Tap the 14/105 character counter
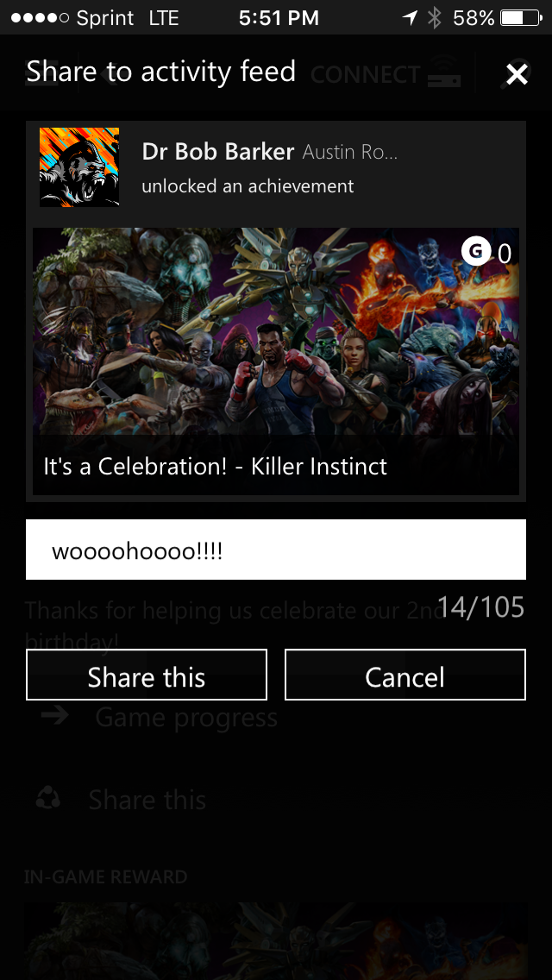The width and height of the screenshot is (552, 980). 480,607
